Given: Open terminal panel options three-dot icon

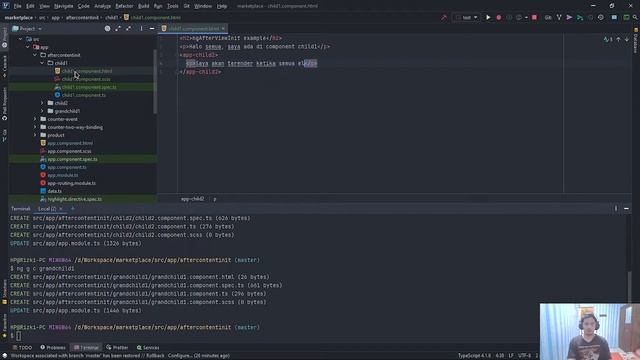Looking at the screenshot, I should [616, 209].
